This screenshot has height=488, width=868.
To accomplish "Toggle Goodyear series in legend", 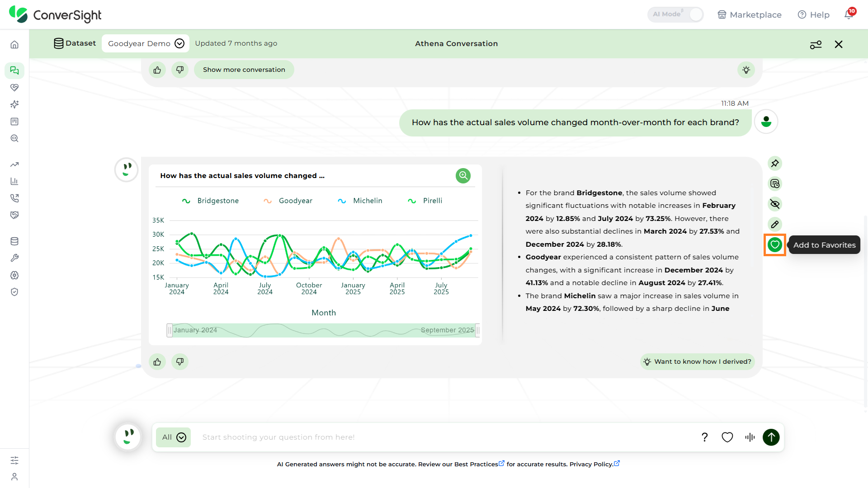I will [288, 201].
